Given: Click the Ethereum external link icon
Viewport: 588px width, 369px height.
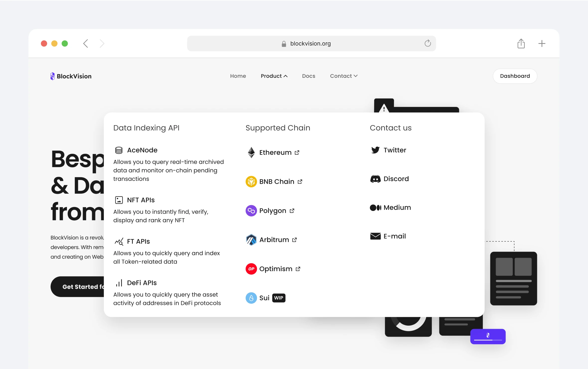Looking at the screenshot, I should 297,153.
